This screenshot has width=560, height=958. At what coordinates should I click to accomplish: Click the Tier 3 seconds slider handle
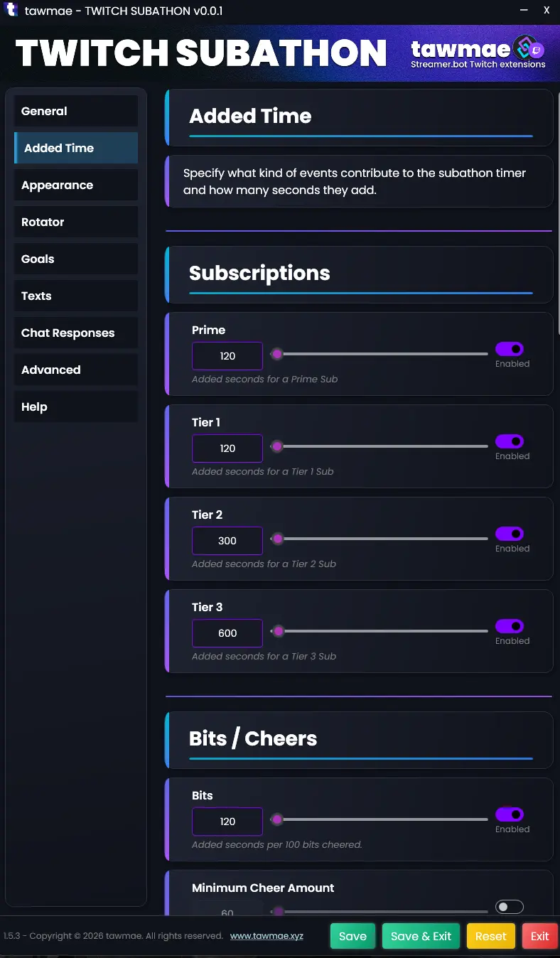279,631
